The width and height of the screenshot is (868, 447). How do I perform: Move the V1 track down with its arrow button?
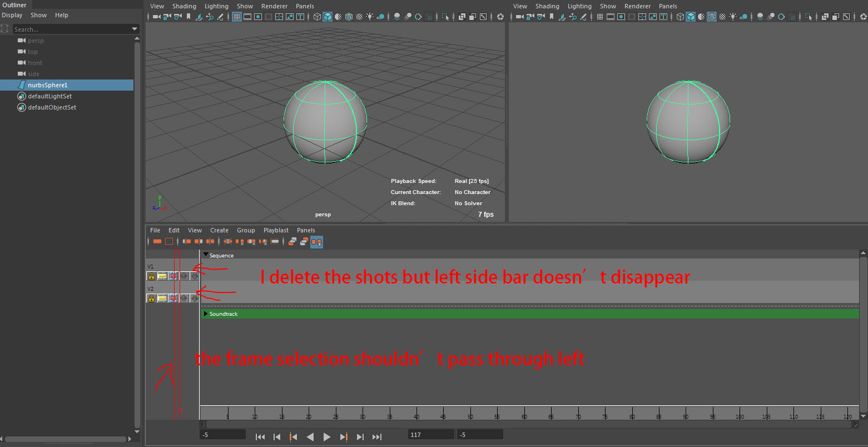tap(195, 276)
